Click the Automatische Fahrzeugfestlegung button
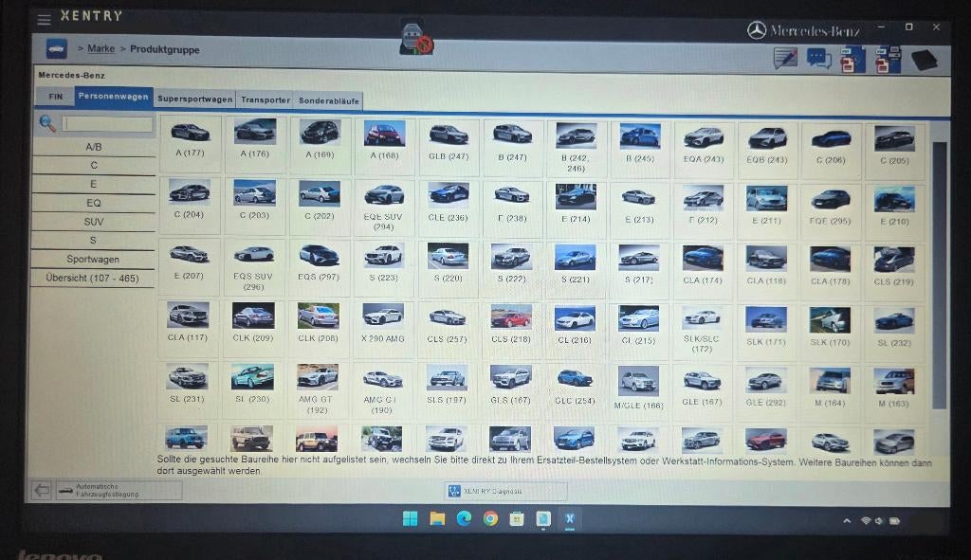 point(118,490)
